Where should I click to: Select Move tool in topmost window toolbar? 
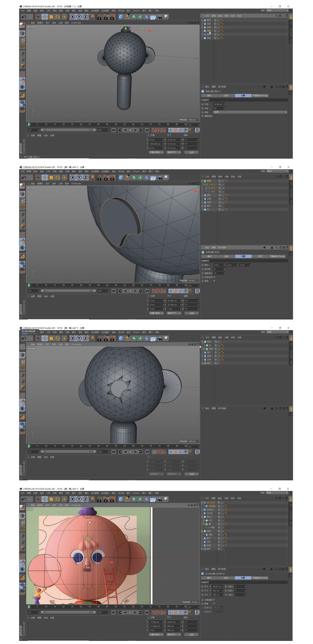click(45, 17)
